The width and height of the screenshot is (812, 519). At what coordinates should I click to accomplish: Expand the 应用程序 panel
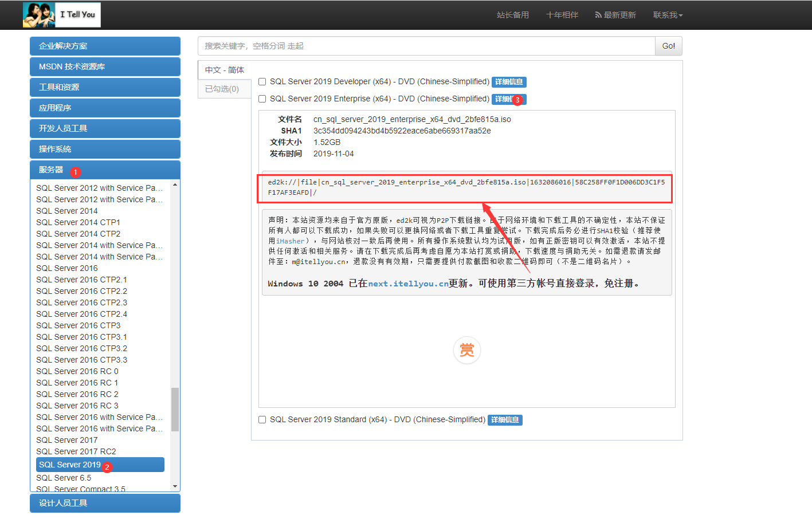coord(105,108)
